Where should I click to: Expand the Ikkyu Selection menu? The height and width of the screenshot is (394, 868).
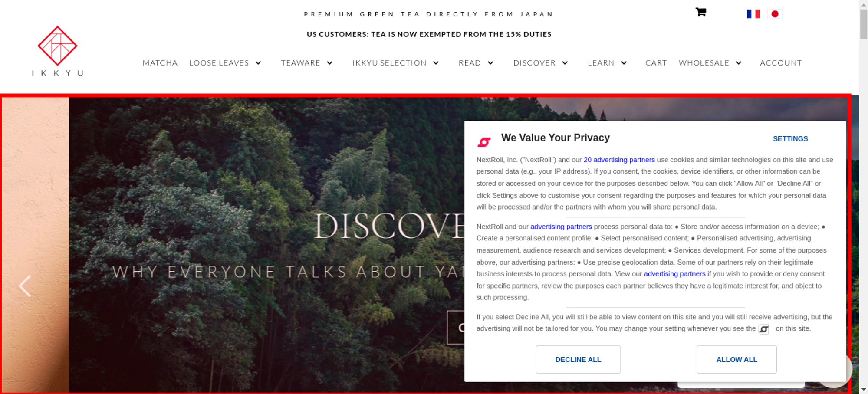(395, 63)
